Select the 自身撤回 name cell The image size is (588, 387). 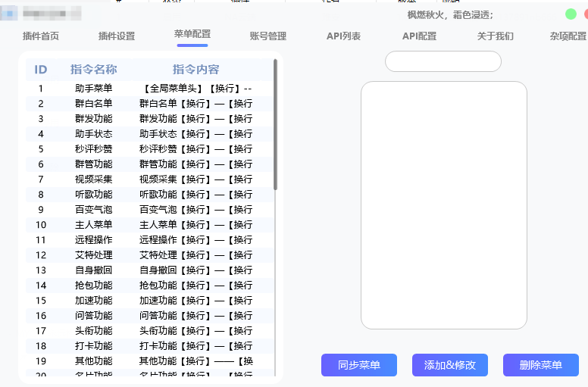(x=93, y=270)
